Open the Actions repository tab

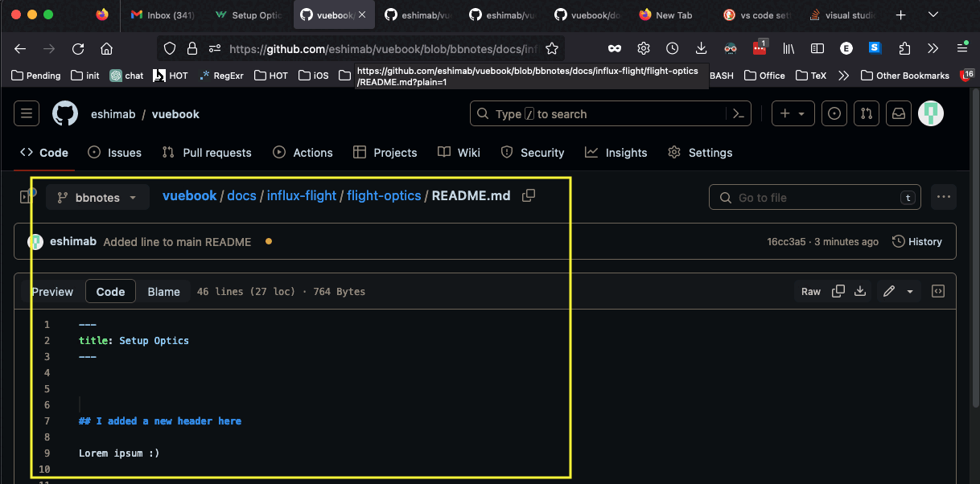303,153
